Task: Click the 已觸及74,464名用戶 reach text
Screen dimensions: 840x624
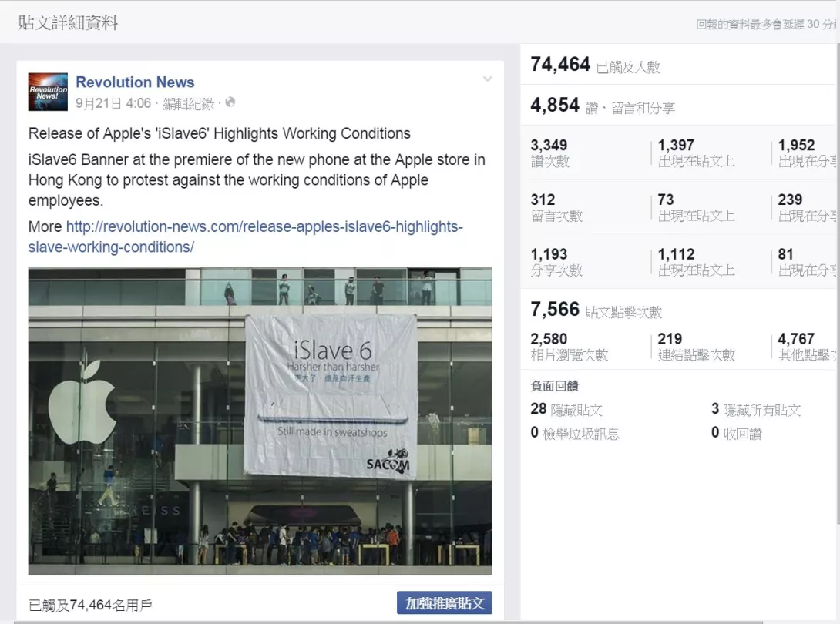Action: coord(90,605)
